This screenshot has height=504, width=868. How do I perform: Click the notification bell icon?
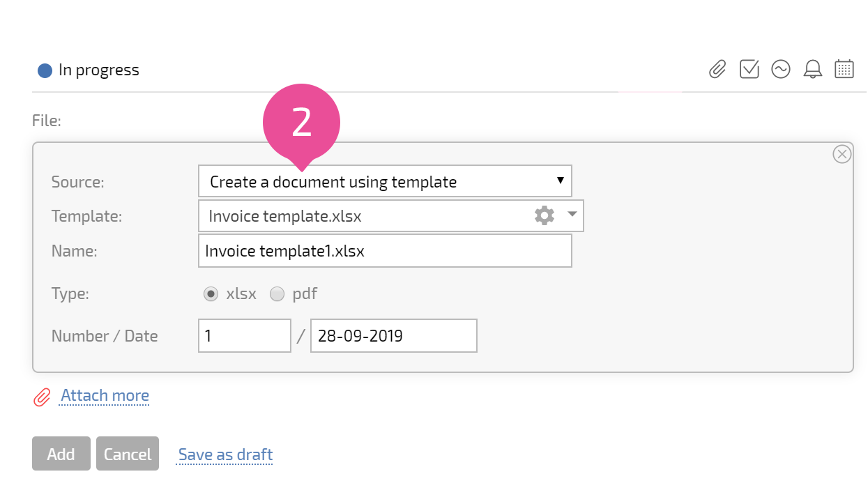pyautogui.click(x=812, y=69)
